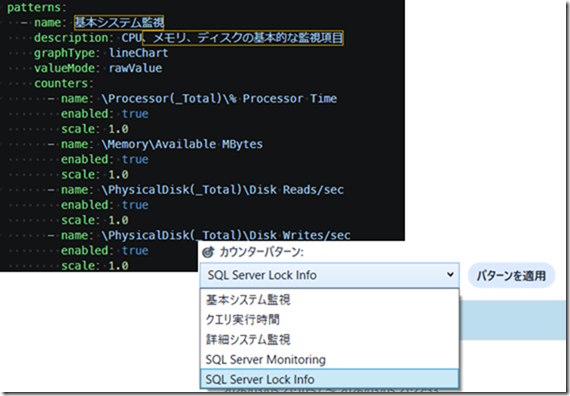Image resolution: width=570 pixels, height=396 pixels.
Task: Apply pattern with パターンを適用 button
Action: click(511, 275)
